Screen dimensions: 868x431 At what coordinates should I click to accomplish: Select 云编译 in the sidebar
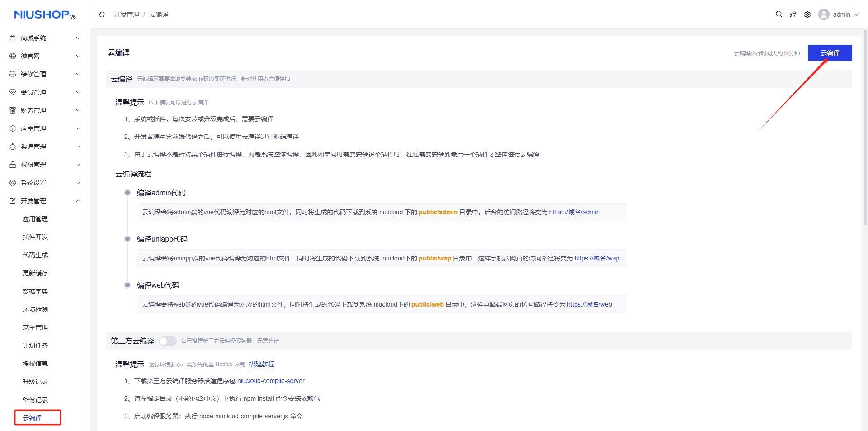tap(32, 418)
